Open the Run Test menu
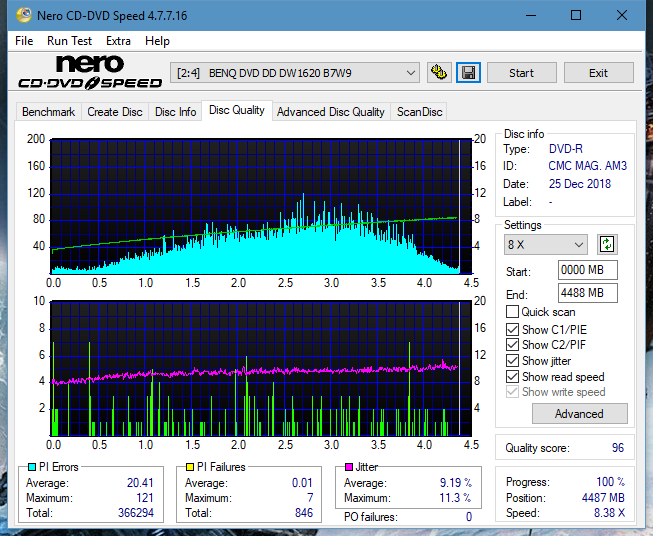Image resolution: width=653 pixels, height=536 pixels. 69,41
